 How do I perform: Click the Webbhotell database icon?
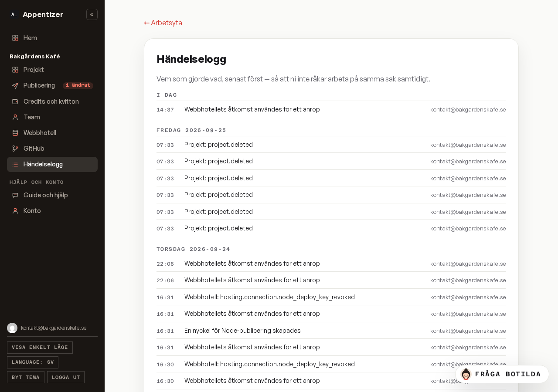click(15, 133)
